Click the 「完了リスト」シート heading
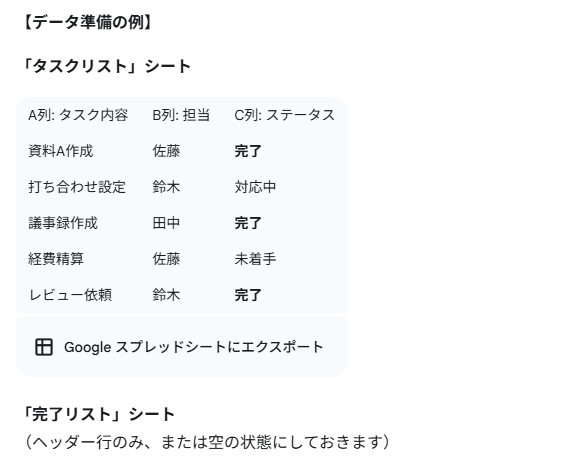The image size is (576, 461). click(x=98, y=414)
